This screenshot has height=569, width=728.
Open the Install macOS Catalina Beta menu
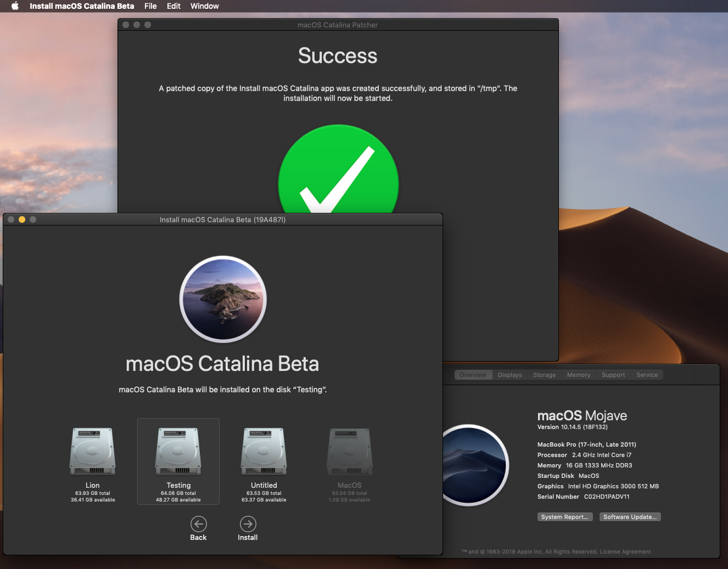coord(82,6)
